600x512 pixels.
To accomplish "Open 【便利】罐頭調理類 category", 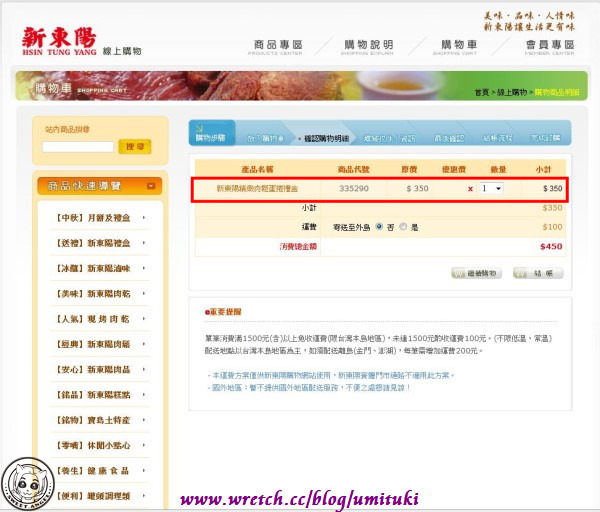I will [93, 496].
